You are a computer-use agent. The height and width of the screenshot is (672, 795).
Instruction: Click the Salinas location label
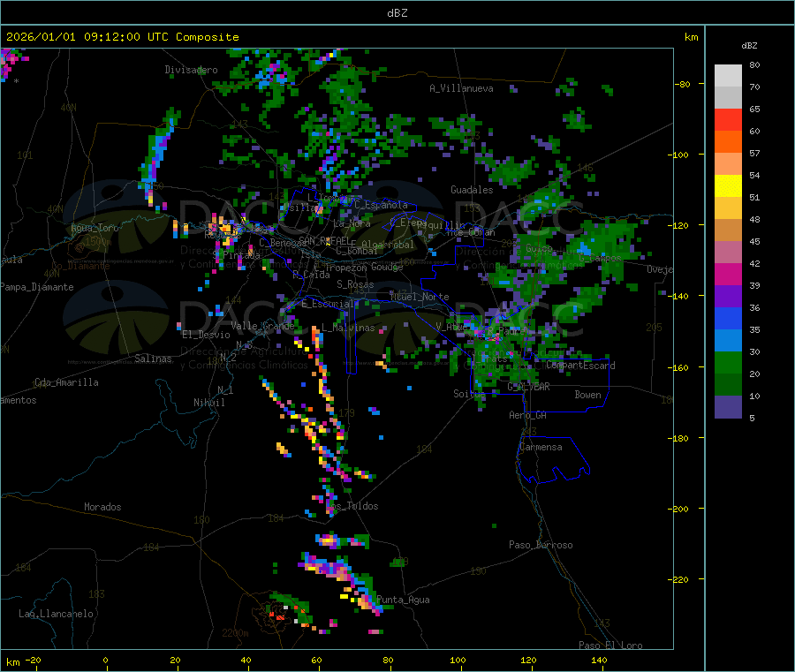point(153,359)
